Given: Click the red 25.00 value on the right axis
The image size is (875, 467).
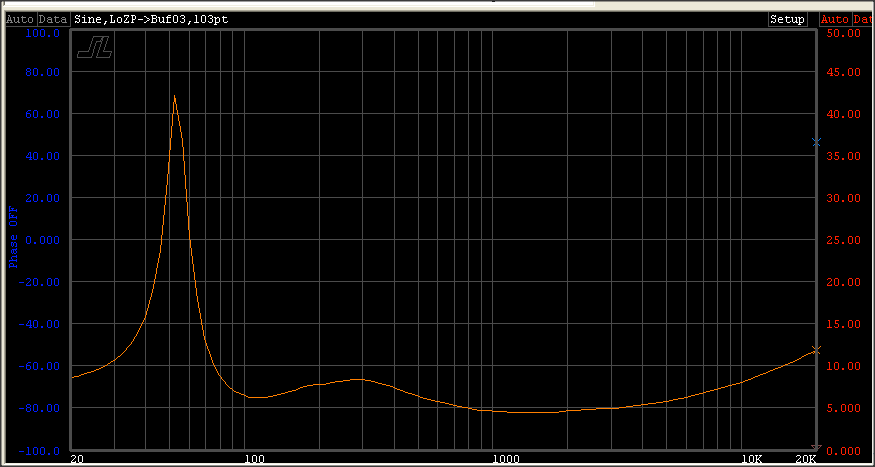Looking at the screenshot, I should coord(844,240).
